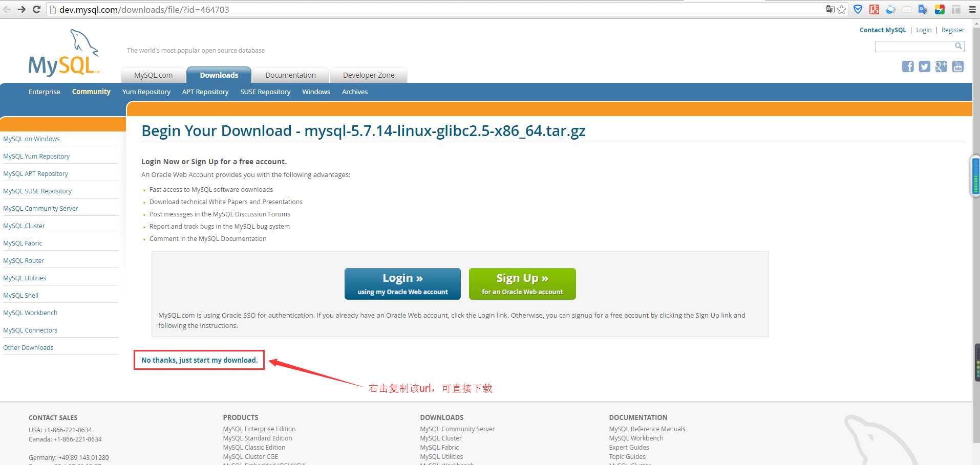The width and height of the screenshot is (980, 465).
Task: Open the gray panel-layout extension icon
Action: (x=956, y=9)
